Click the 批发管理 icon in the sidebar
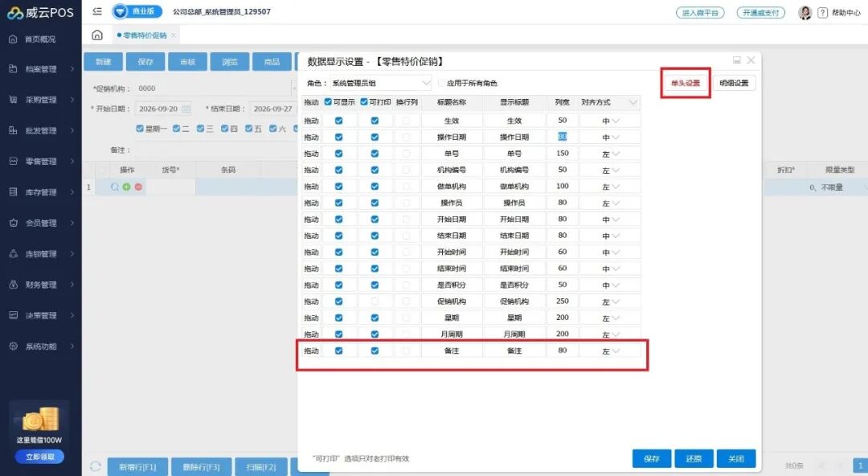The image size is (868, 476). [x=14, y=131]
